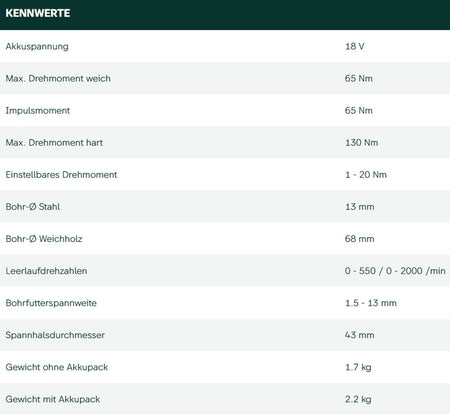Click the 65 Nm value for Max. Drehmoment weich

coord(359,78)
